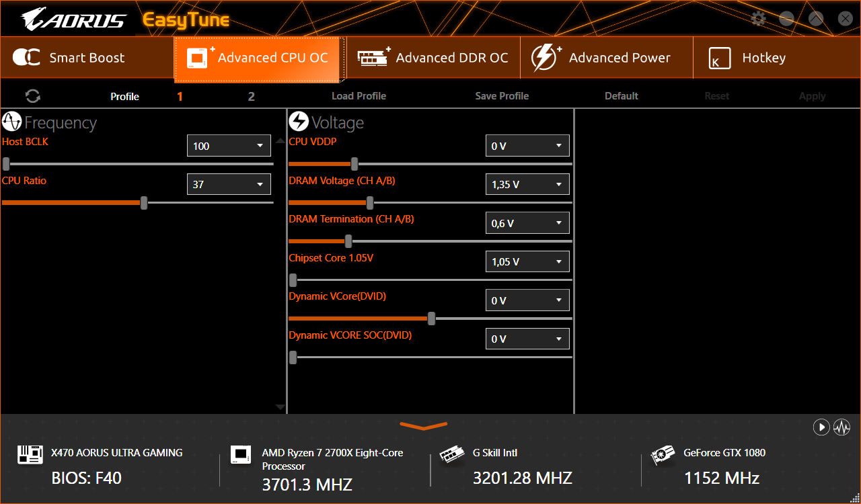
Task: Collapse the info bar with the orange chevron
Action: tap(424, 425)
